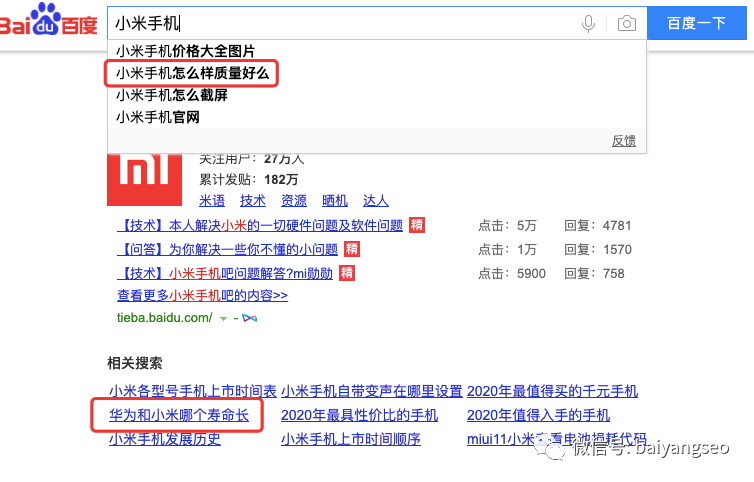Open the 达人 sub-forum link
This screenshot has height=482, width=754.
tap(376, 201)
